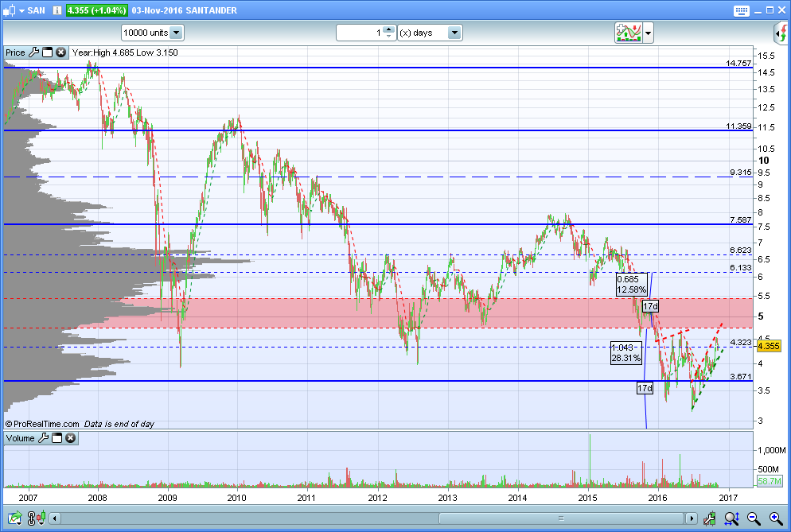Click the chart link/style candles icon
Image resolution: width=791 pixels, height=532 pixels.
click(37, 518)
